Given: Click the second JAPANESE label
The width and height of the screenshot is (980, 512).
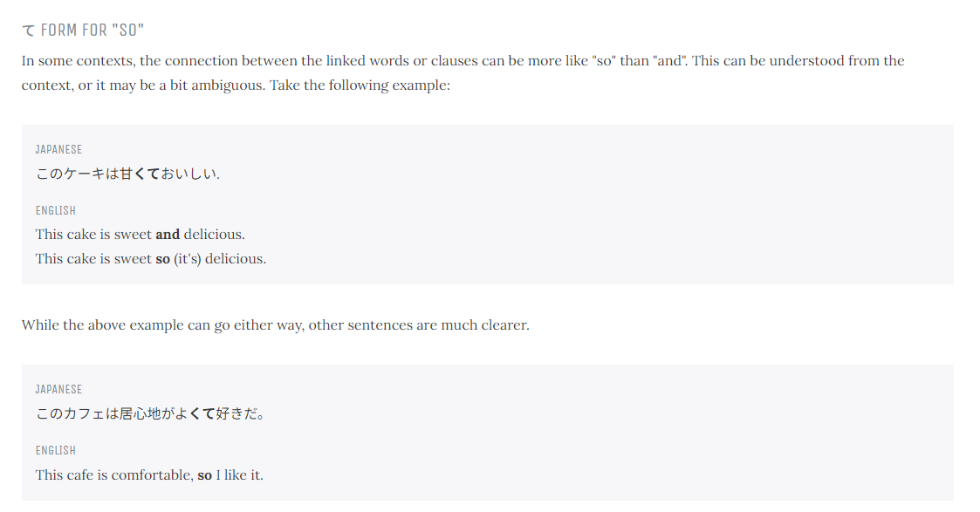Looking at the screenshot, I should [58, 389].
